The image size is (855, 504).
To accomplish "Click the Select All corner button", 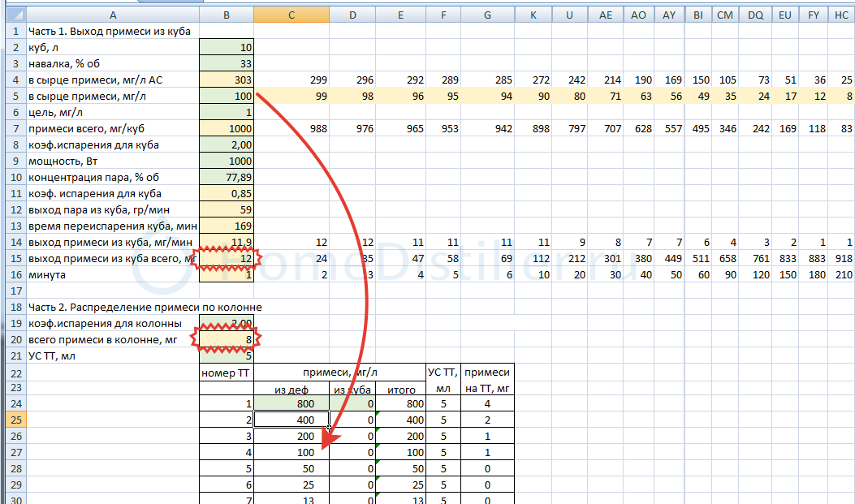I will (15, 15).
